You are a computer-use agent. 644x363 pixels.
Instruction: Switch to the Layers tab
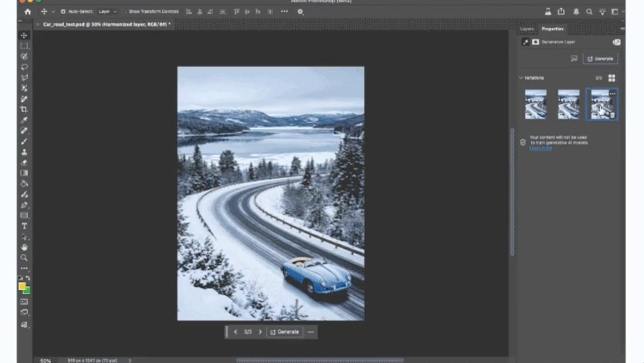pyautogui.click(x=527, y=29)
